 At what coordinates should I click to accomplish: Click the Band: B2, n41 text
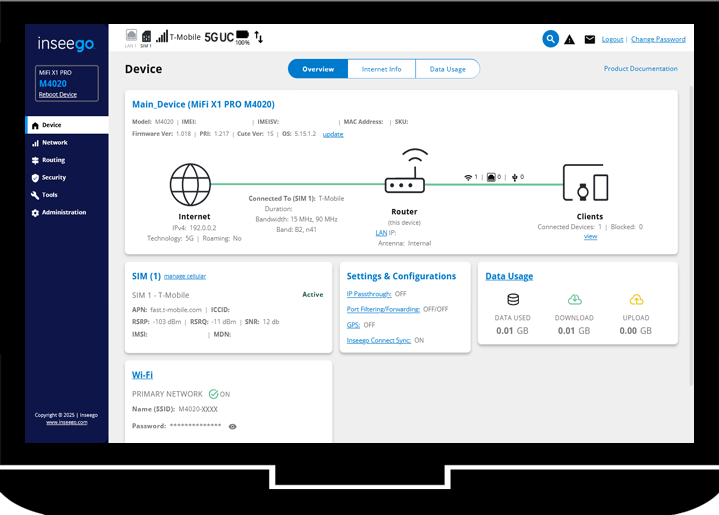(x=296, y=230)
